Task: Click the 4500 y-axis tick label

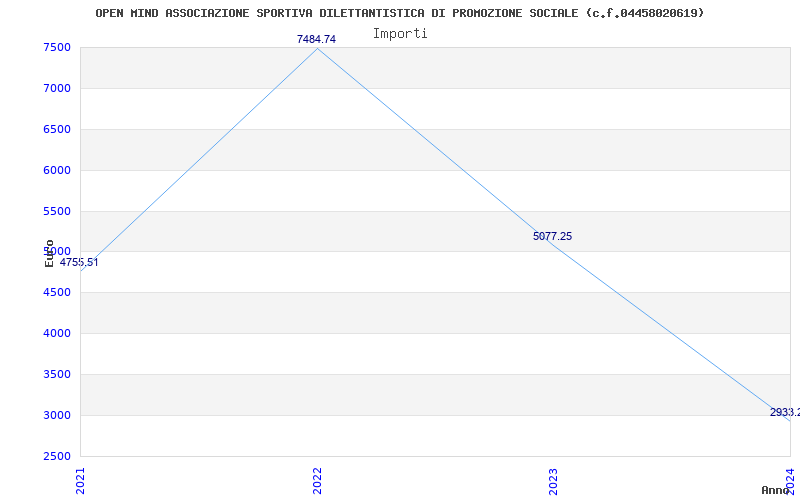Action: coord(57,293)
